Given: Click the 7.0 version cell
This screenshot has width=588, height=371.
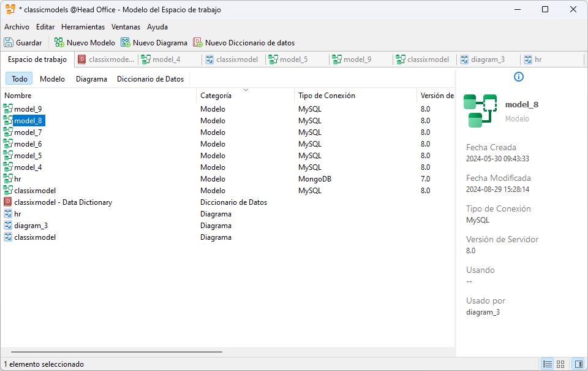Looking at the screenshot, I should [x=425, y=178].
